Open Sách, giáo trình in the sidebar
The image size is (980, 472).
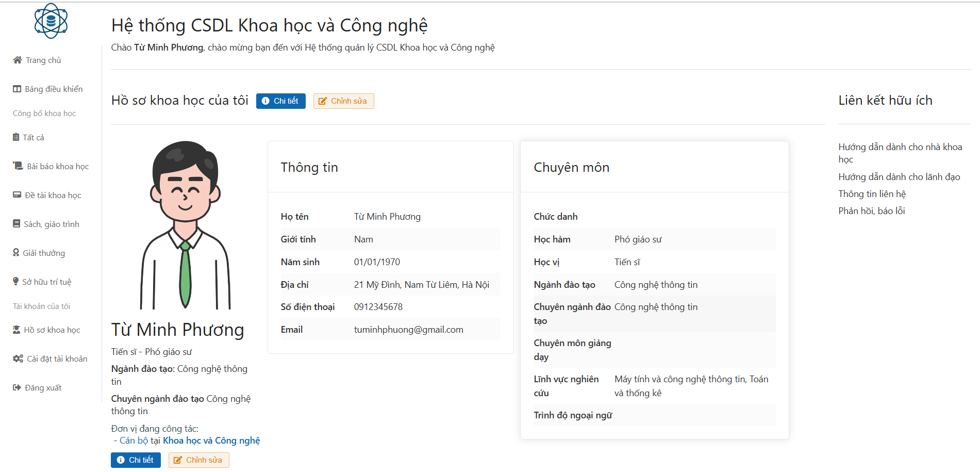(x=46, y=223)
